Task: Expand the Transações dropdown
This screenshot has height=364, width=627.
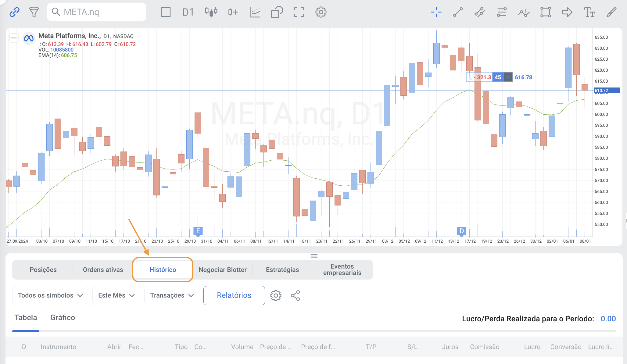Action: pos(172,295)
